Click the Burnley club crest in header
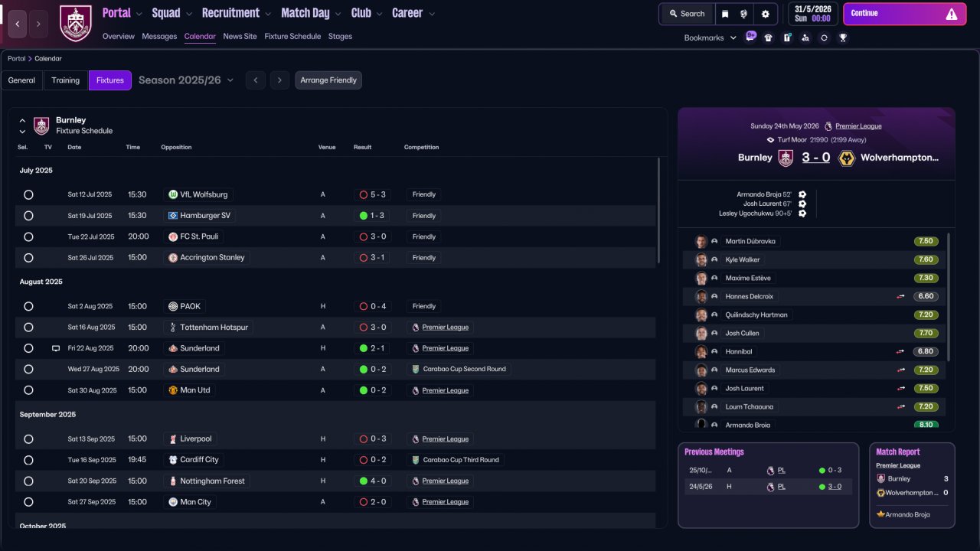Viewport: 980px width, 551px height. tap(75, 24)
